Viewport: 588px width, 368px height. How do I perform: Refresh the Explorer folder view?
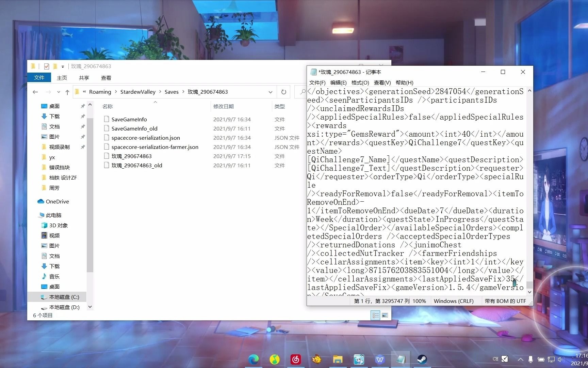coord(284,92)
